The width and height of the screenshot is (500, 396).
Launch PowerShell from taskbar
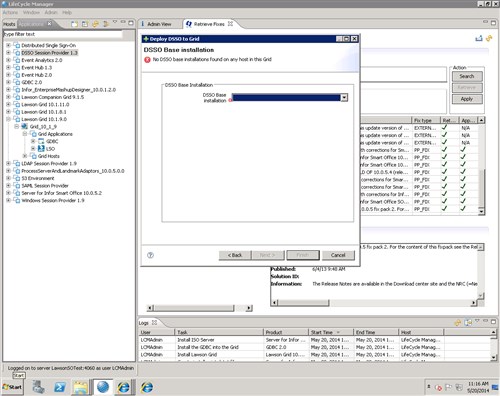(59, 387)
